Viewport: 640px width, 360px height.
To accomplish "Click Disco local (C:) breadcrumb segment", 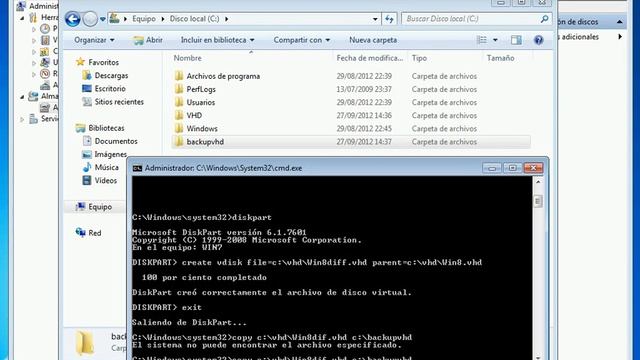I will 194,19.
